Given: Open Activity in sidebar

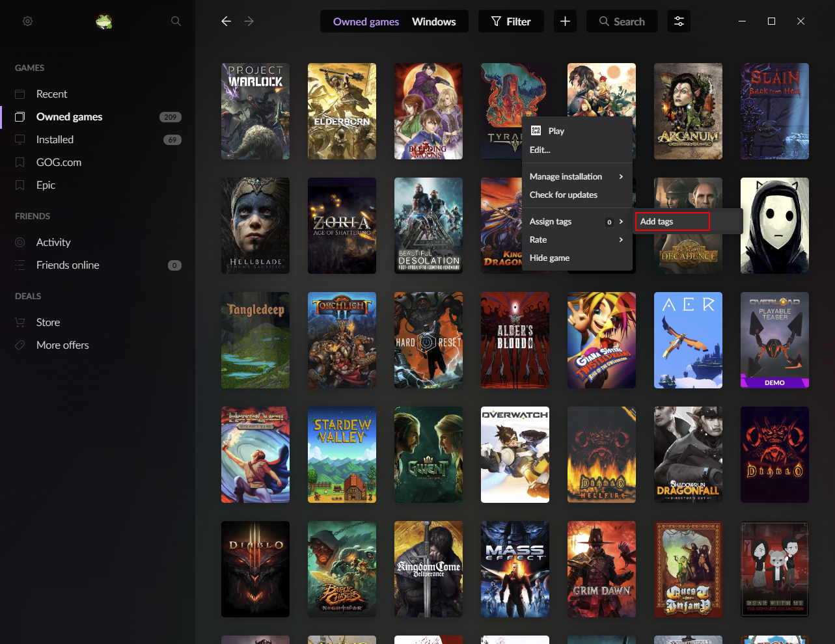Looking at the screenshot, I should pos(53,243).
